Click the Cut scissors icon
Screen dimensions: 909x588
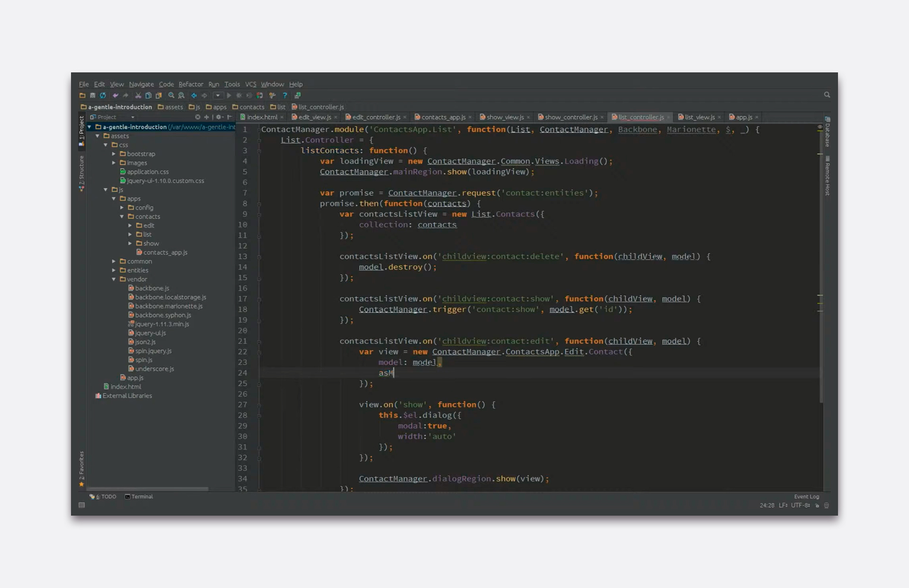tap(138, 96)
